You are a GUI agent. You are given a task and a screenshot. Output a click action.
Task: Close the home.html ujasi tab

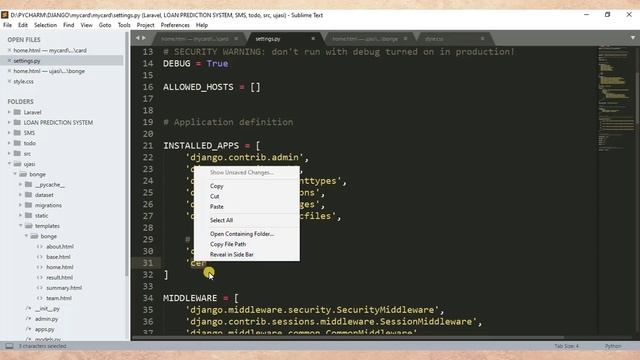(405, 39)
